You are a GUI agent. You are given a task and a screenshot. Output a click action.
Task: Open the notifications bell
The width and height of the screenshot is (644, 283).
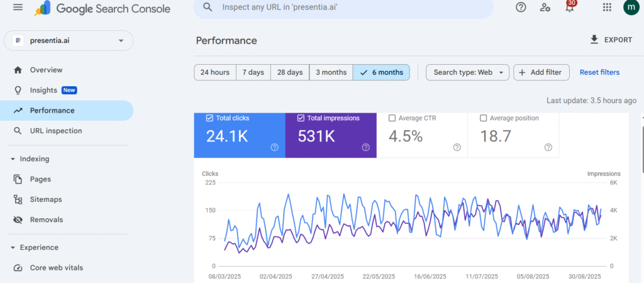point(569,8)
